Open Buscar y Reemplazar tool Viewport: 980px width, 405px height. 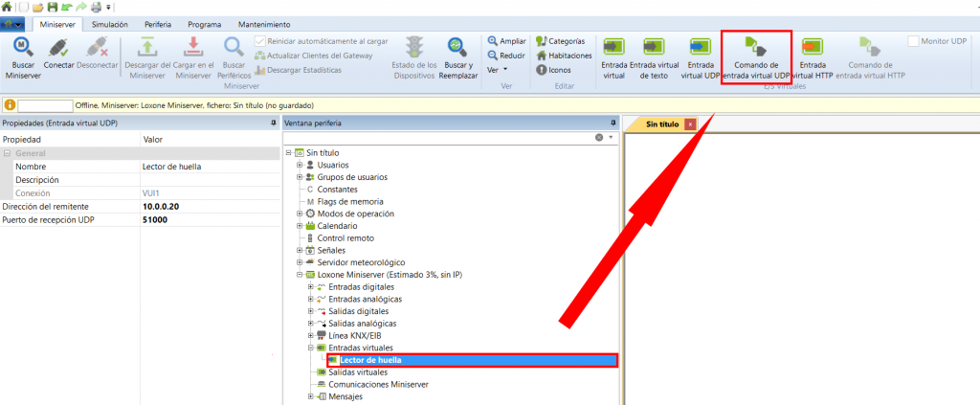(x=457, y=48)
